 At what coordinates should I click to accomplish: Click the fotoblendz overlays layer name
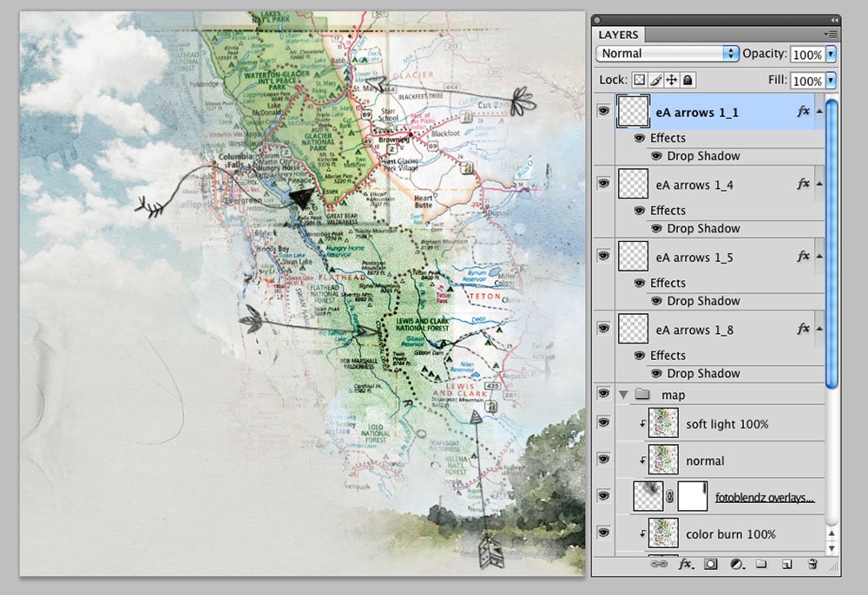[x=765, y=498]
